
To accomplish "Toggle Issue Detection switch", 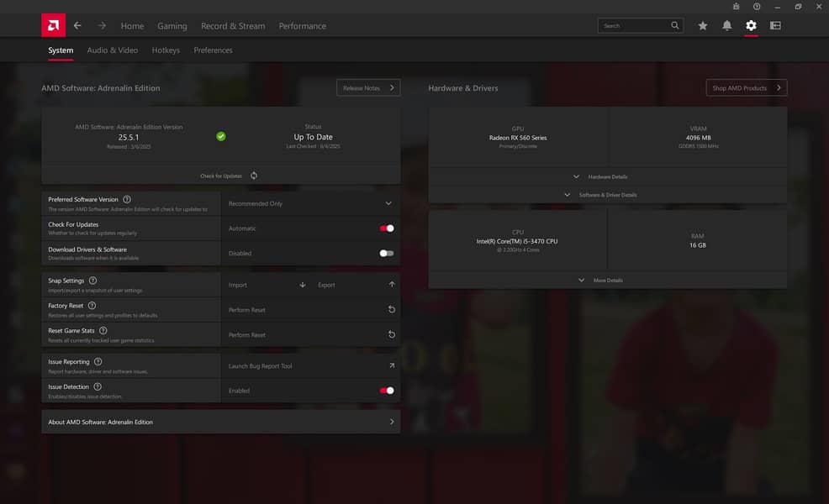I will [387, 391].
